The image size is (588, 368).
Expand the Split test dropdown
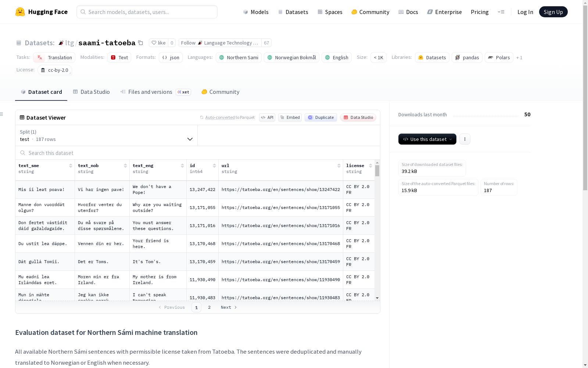106,135
